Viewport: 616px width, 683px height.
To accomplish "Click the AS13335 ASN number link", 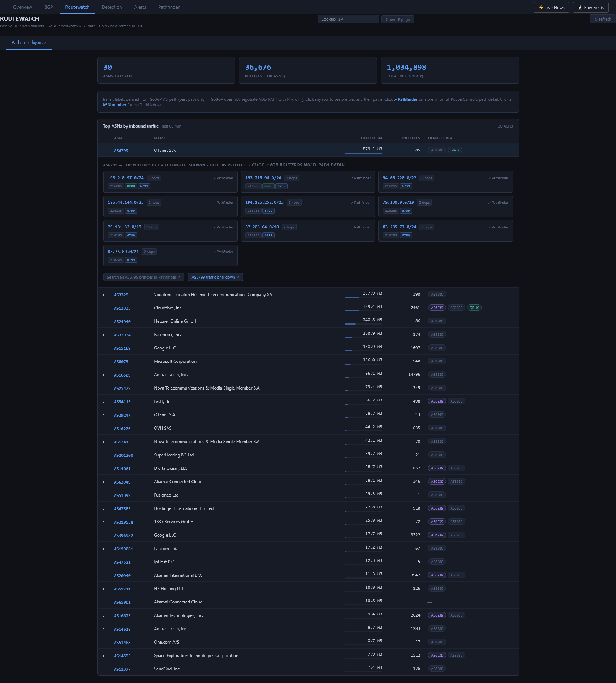I will (x=122, y=308).
